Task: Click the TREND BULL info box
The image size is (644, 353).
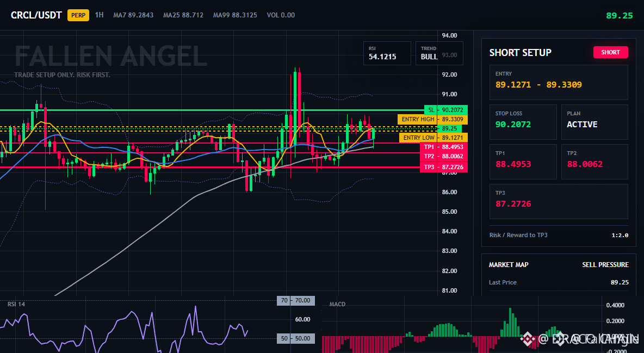Action: point(439,53)
